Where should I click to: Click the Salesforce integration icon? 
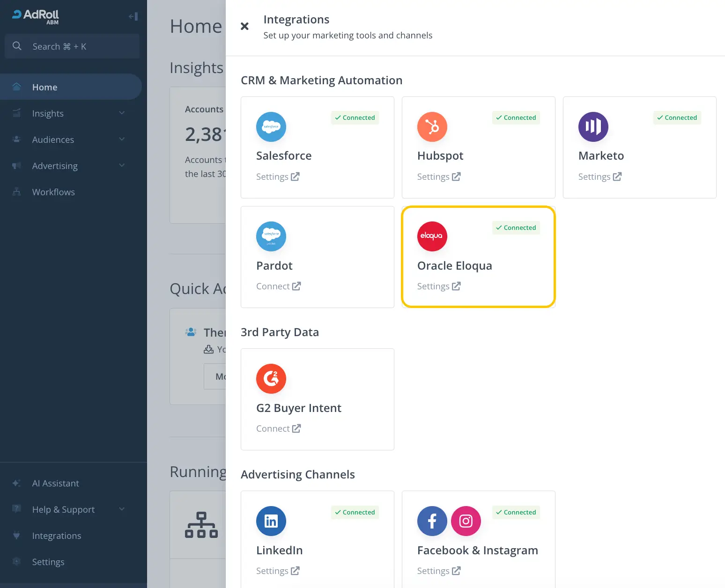[271, 126]
